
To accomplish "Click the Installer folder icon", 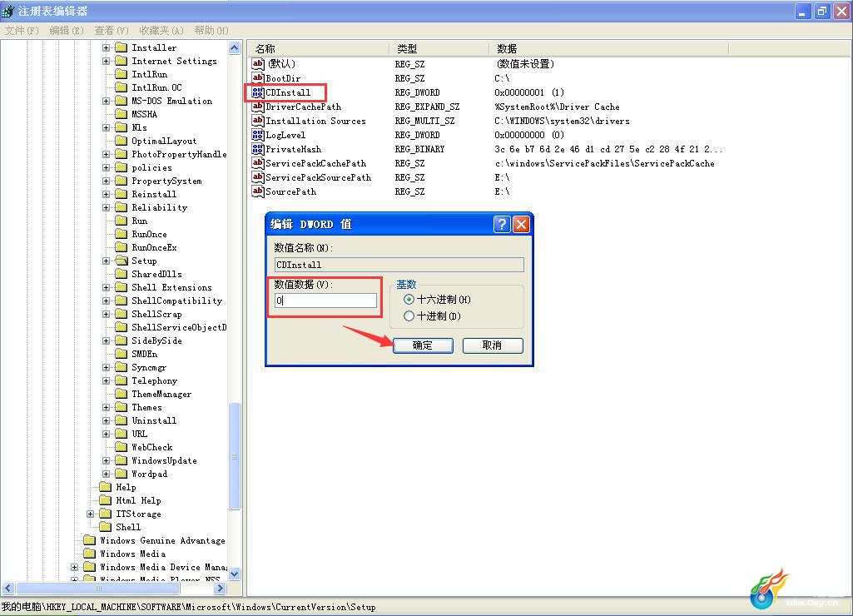I will [x=122, y=48].
